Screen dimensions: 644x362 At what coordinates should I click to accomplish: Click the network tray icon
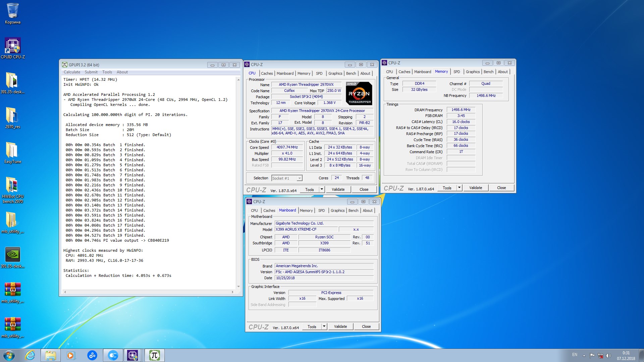coord(600,355)
